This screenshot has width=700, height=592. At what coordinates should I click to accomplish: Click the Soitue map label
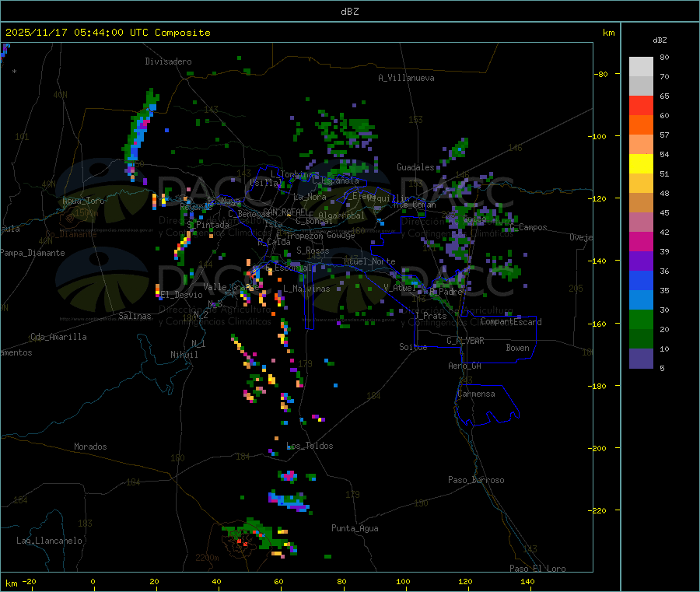(413, 347)
